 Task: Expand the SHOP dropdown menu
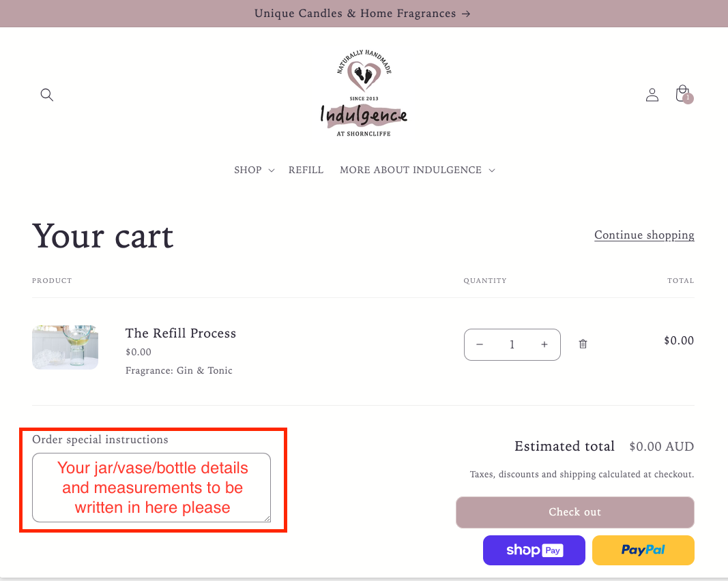coord(254,170)
